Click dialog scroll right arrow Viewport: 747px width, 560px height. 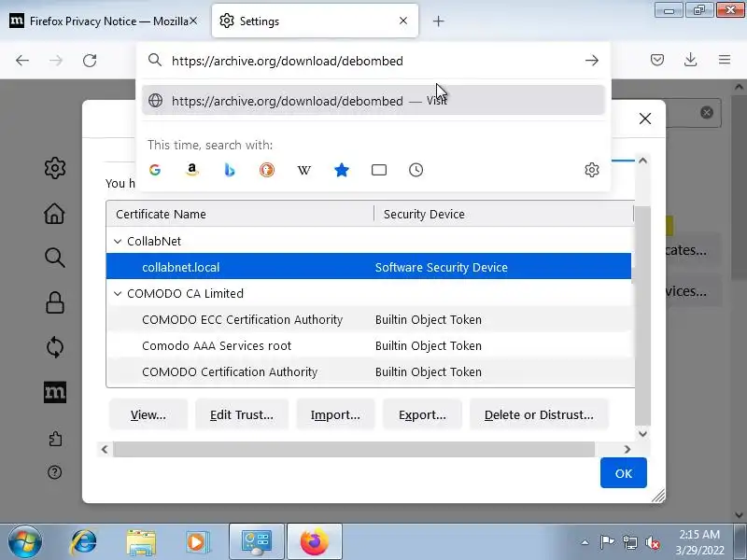[x=627, y=449]
